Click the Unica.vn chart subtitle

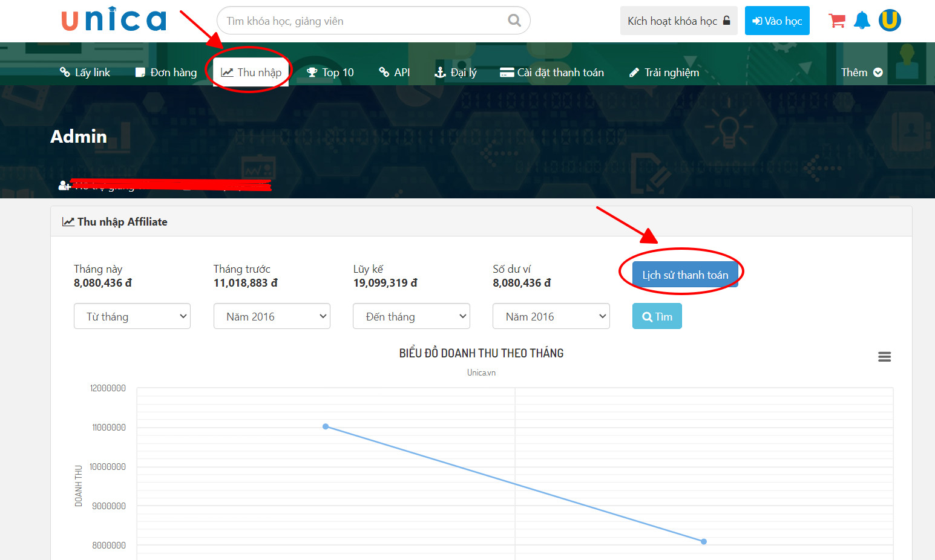tap(481, 373)
